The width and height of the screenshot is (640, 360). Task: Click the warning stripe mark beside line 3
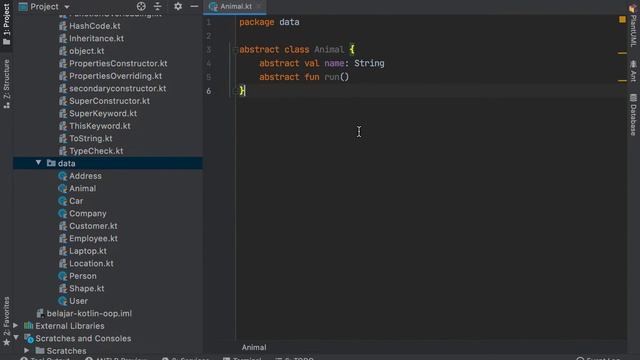622,53
